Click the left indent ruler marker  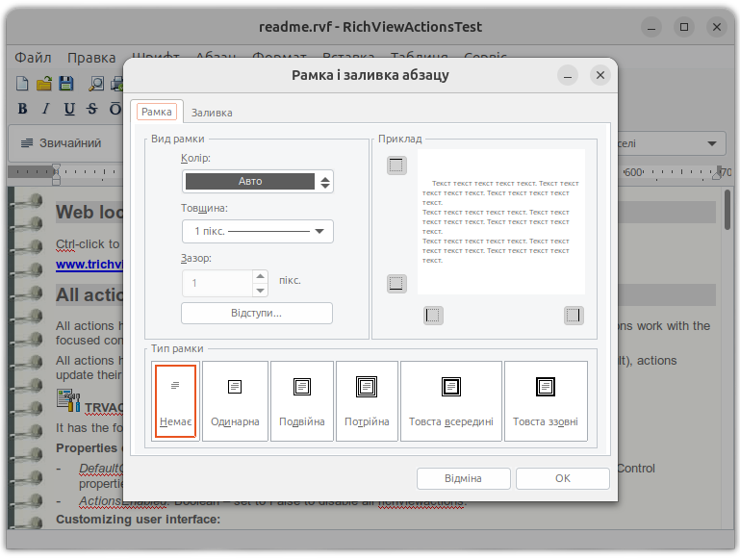click(56, 174)
